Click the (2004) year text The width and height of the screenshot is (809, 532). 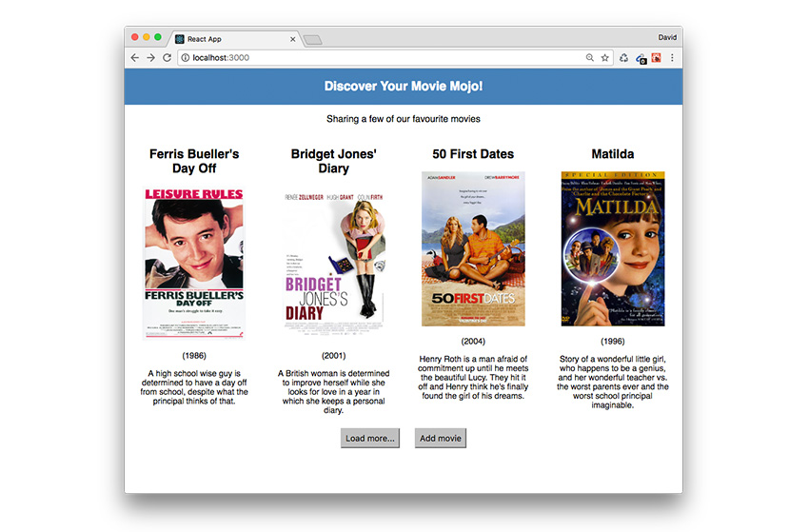473,341
